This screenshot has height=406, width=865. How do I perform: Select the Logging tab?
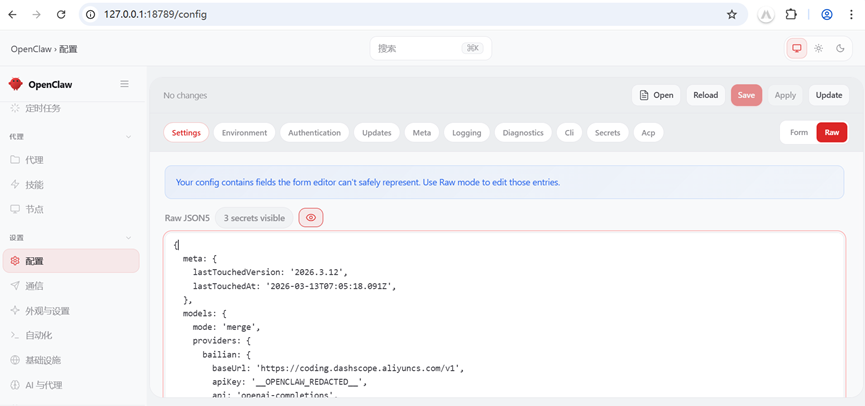tap(467, 132)
